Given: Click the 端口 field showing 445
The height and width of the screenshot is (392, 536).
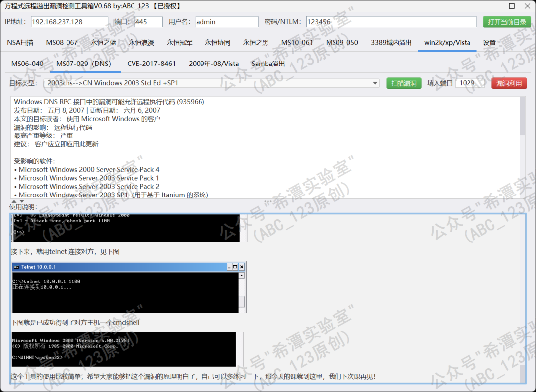Looking at the screenshot, I should [x=148, y=22].
